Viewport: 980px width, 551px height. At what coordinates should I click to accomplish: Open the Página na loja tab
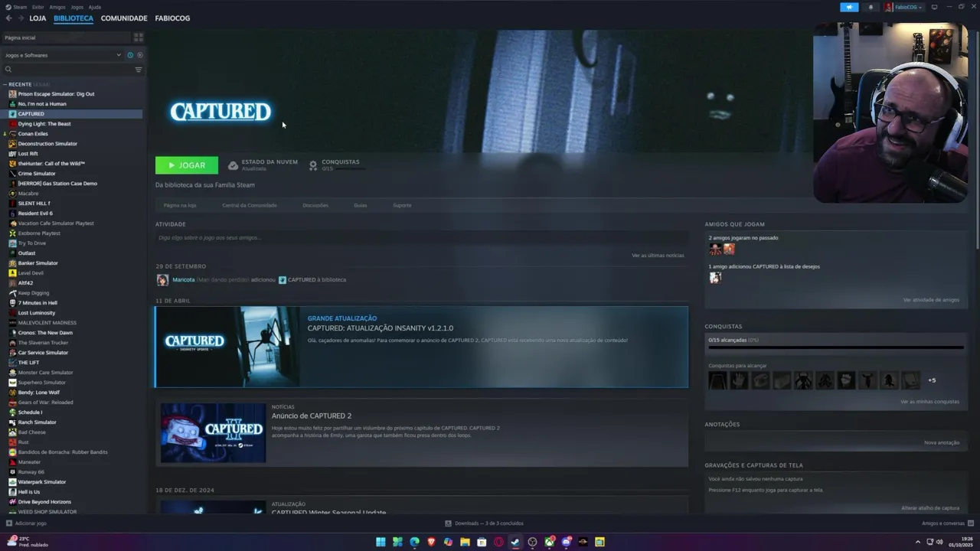pos(180,205)
